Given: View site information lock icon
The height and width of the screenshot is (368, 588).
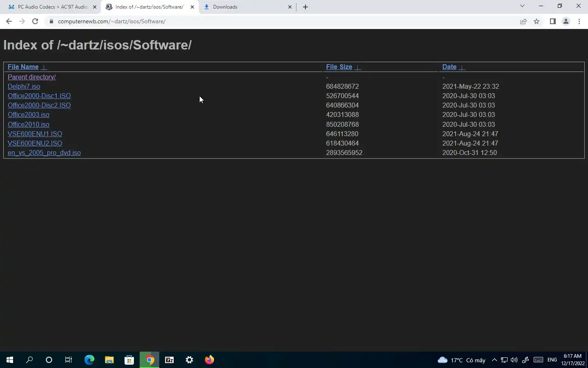Looking at the screenshot, I should (x=51, y=21).
